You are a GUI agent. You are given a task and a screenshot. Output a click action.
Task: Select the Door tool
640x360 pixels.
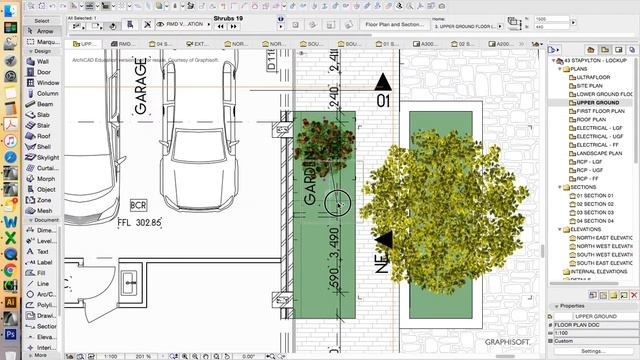tap(42, 72)
